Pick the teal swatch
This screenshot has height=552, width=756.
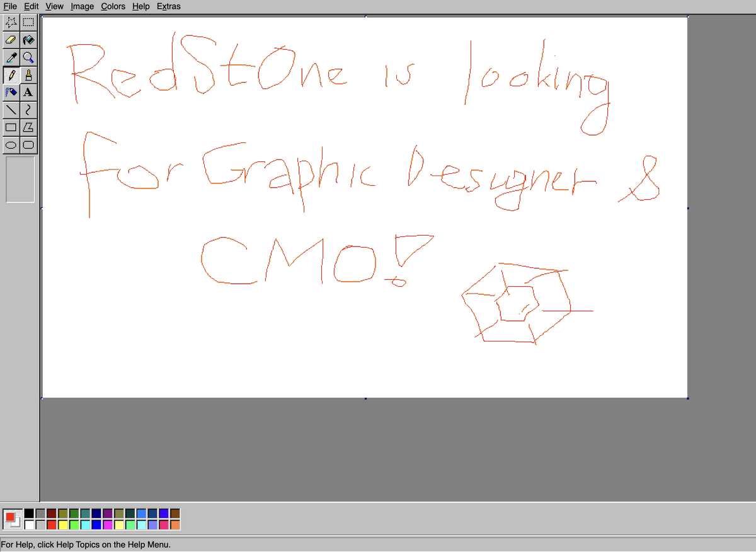tap(86, 514)
